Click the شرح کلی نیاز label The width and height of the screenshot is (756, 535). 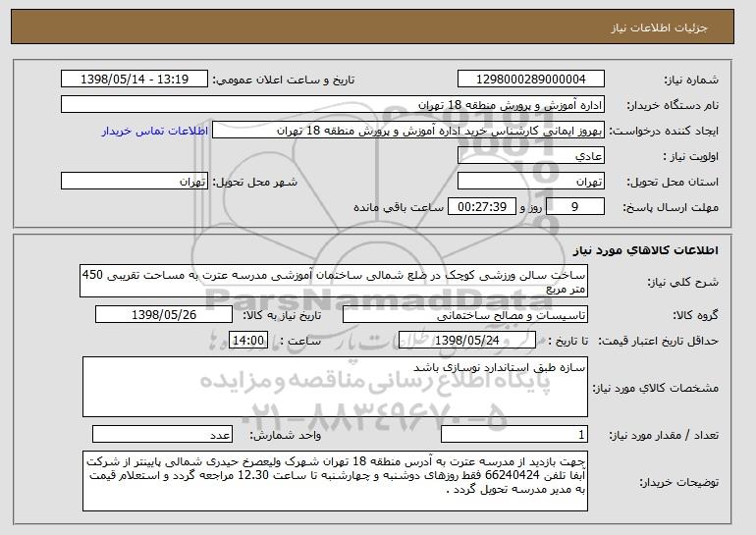click(682, 283)
